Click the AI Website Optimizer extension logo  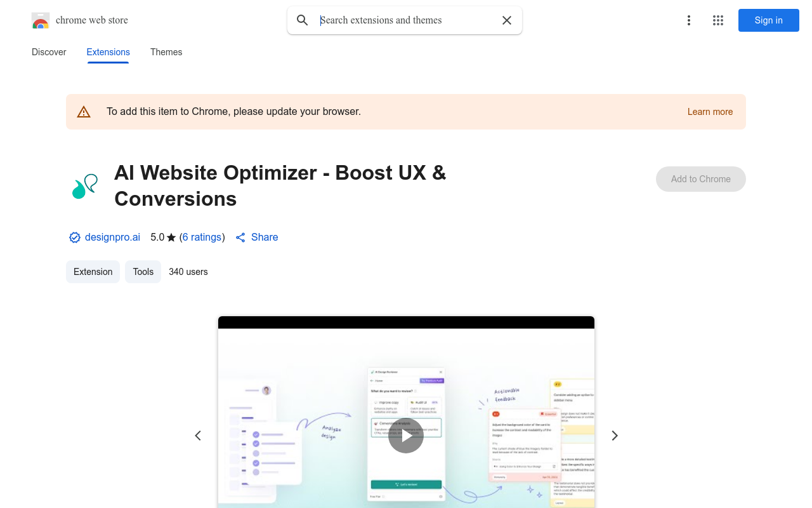pos(85,186)
